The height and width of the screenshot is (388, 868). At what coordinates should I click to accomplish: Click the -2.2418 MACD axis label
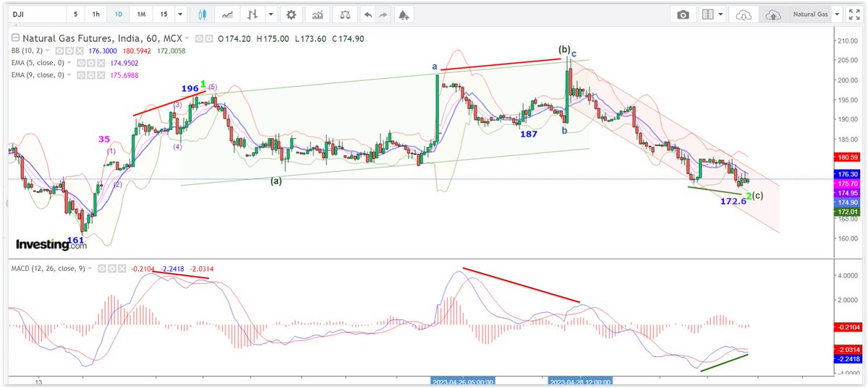pyautogui.click(x=847, y=358)
